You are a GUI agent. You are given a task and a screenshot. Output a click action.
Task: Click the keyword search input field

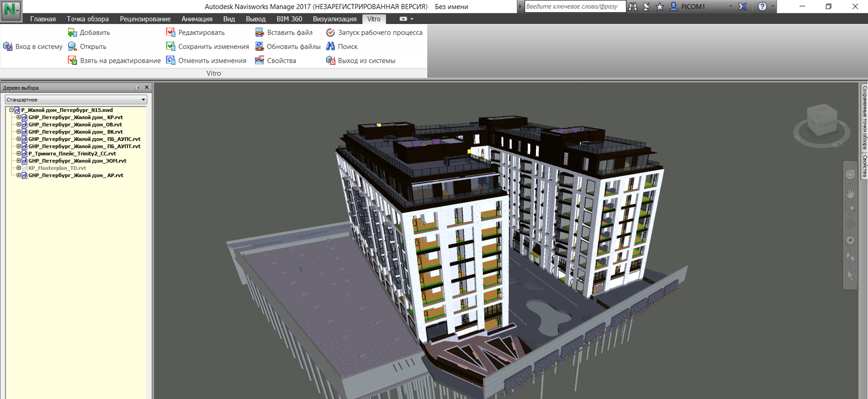pyautogui.click(x=575, y=6)
